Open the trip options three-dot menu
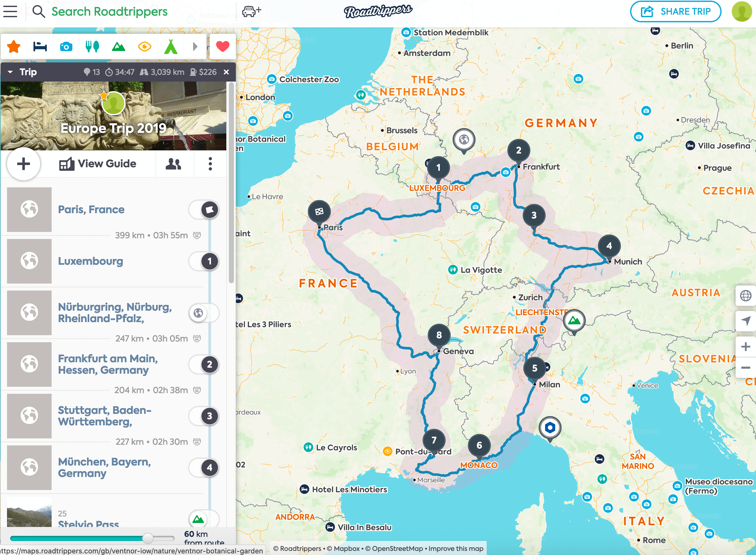This screenshot has width=756, height=555. coord(210,164)
